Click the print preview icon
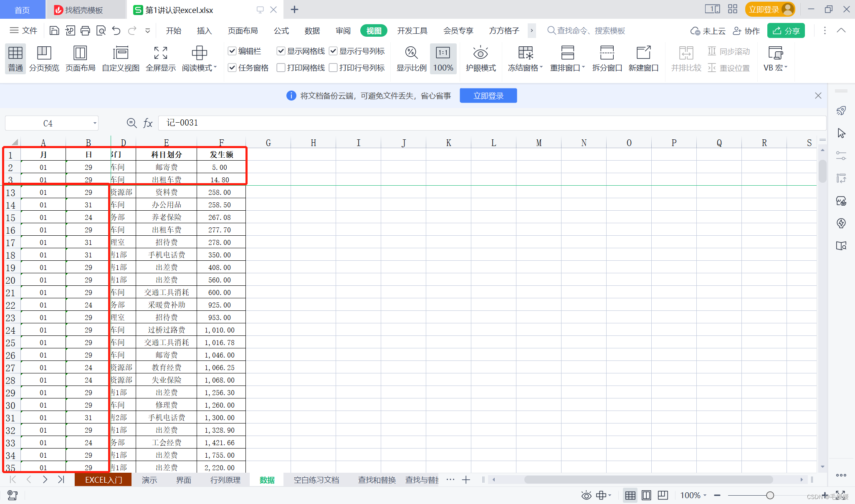The width and height of the screenshot is (855, 504). (x=101, y=30)
